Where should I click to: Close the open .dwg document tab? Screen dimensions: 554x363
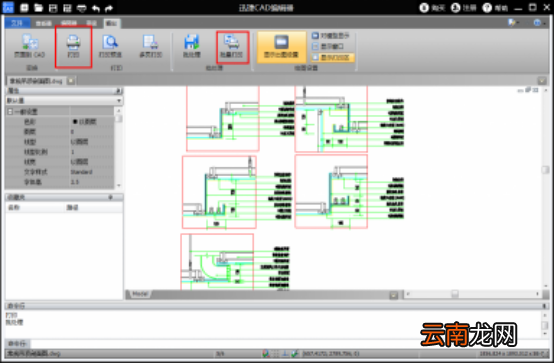(x=71, y=81)
